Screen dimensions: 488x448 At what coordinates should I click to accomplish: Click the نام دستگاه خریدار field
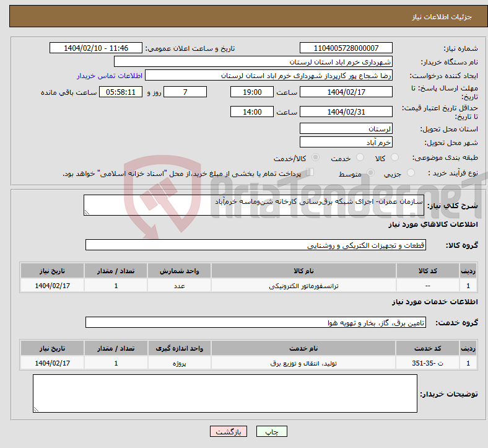pos(253,61)
